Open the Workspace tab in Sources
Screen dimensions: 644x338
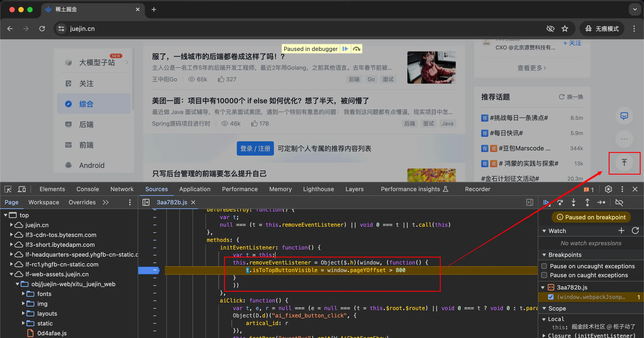pyautogui.click(x=44, y=202)
